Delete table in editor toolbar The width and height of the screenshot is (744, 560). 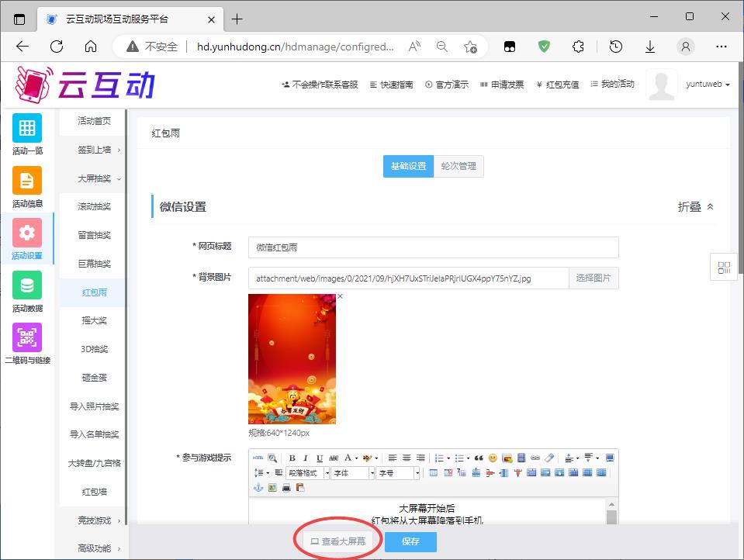point(448,472)
